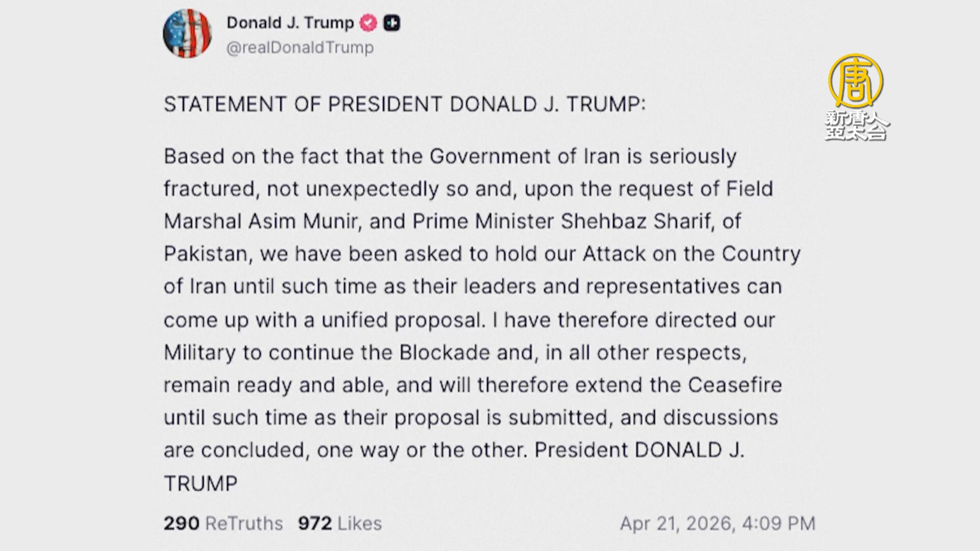Viewport: 980px width, 551px height.
Task: Click Donald J. Trump's profile avatar
Action: coord(187,34)
